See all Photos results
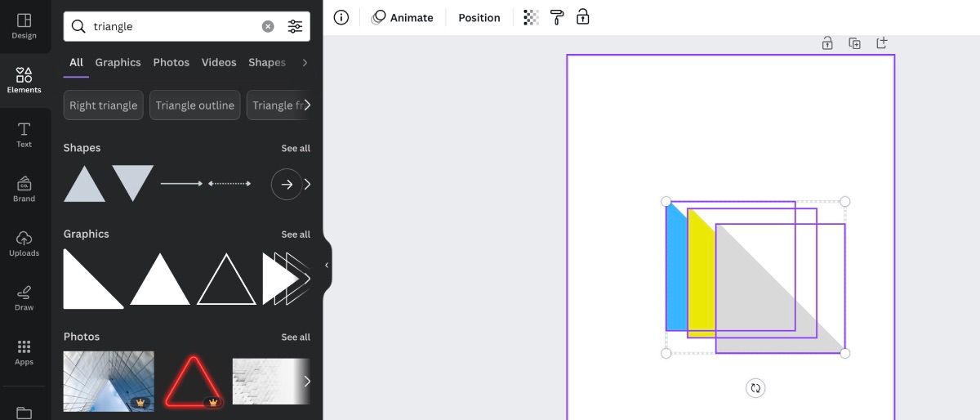980x420 pixels. tap(296, 337)
